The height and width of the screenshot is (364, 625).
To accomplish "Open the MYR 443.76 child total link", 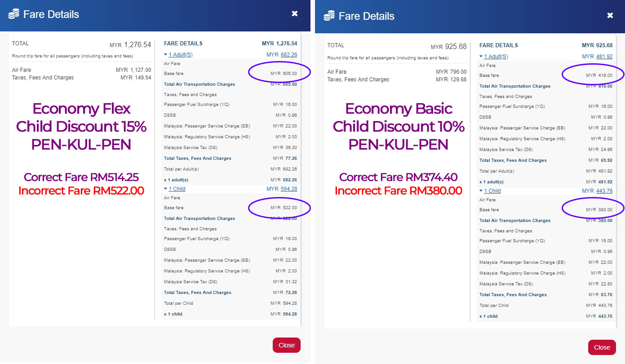I will pos(604,191).
